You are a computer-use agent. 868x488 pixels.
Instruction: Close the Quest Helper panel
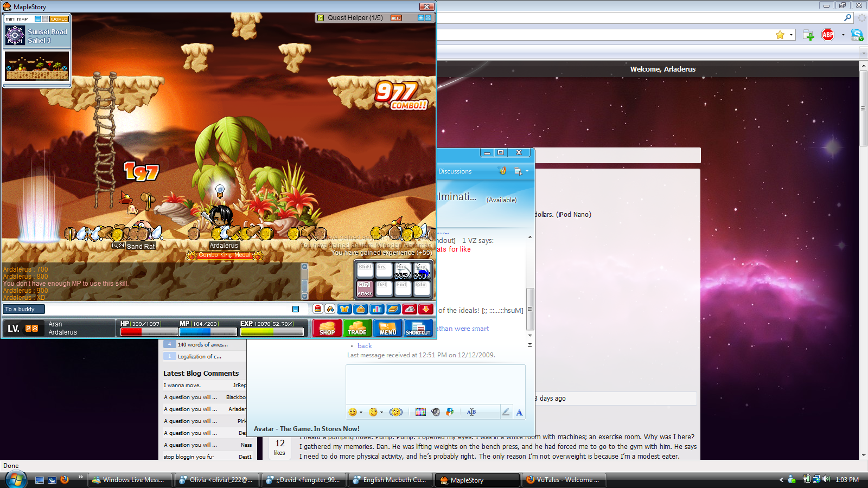point(428,18)
